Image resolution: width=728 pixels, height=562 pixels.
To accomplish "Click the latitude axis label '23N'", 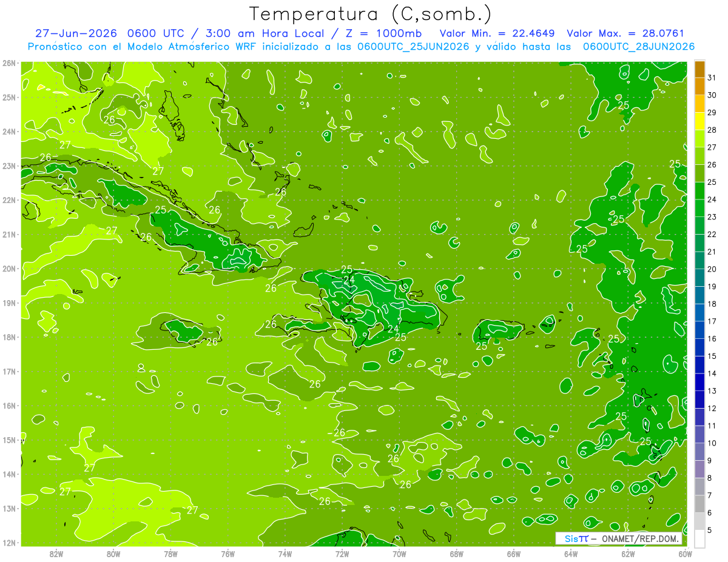I will (x=9, y=166).
